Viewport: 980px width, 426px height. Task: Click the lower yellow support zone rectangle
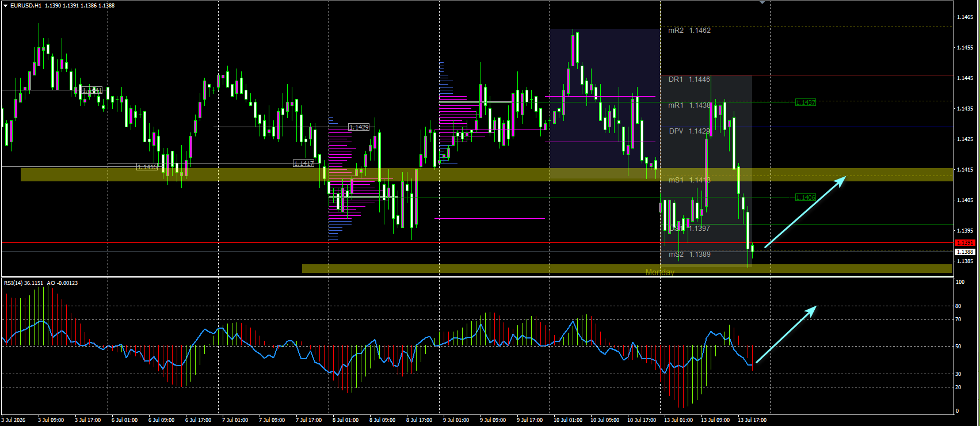[x=627, y=269]
